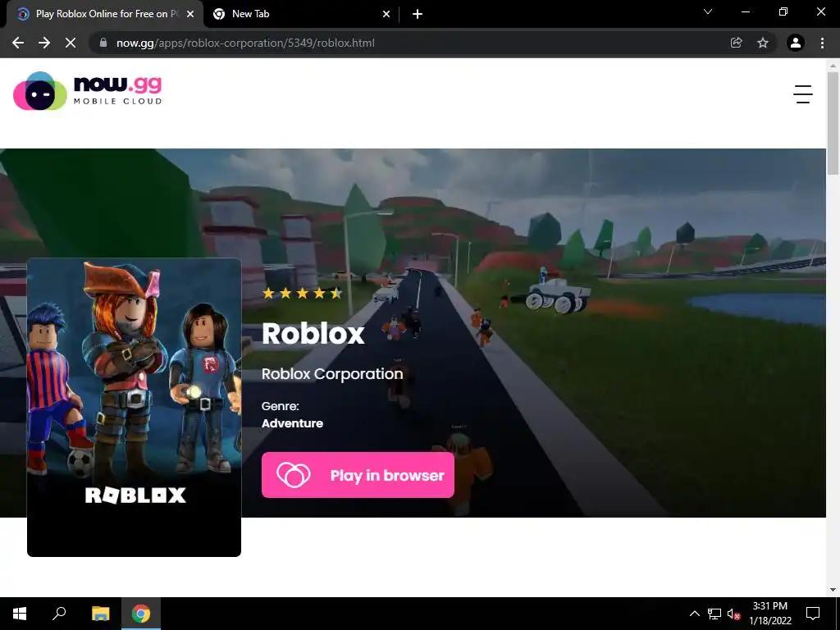This screenshot has height=630, width=840.
Task: Open the Windows Start menu
Action: pyautogui.click(x=20, y=614)
